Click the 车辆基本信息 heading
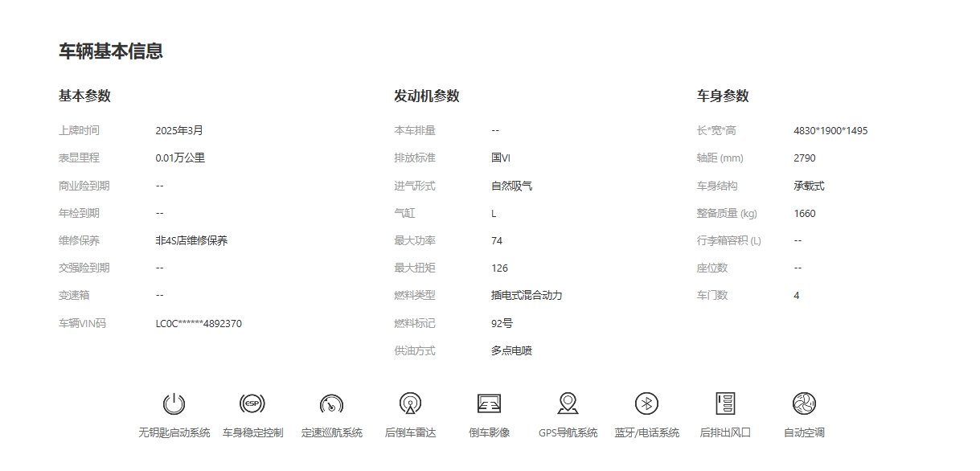This screenshot has width=980, height=471. [x=111, y=51]
